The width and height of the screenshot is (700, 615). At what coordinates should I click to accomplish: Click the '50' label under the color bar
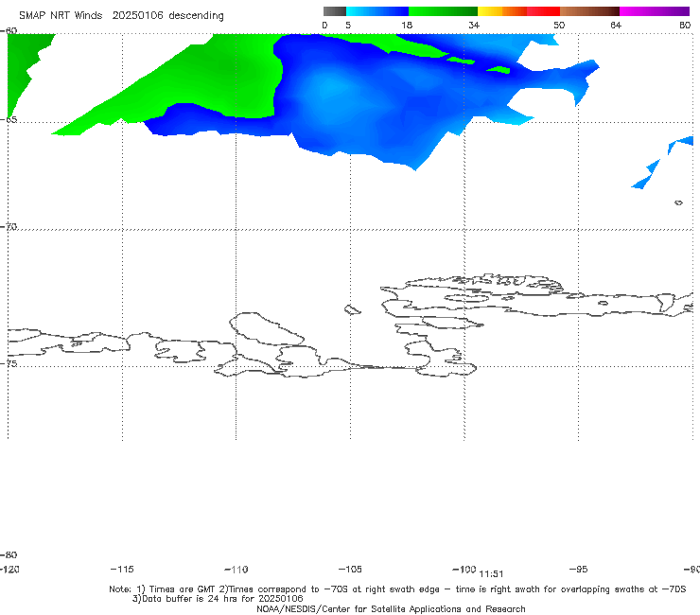(x=559, y=25)
